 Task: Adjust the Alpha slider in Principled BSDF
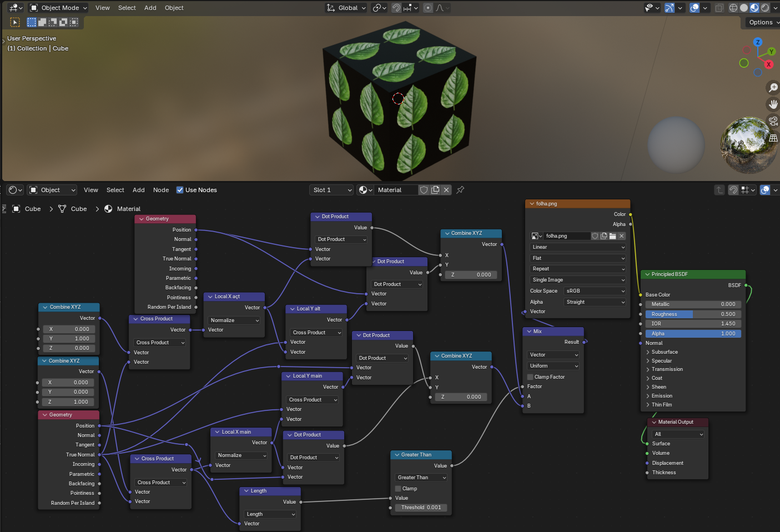693,334
